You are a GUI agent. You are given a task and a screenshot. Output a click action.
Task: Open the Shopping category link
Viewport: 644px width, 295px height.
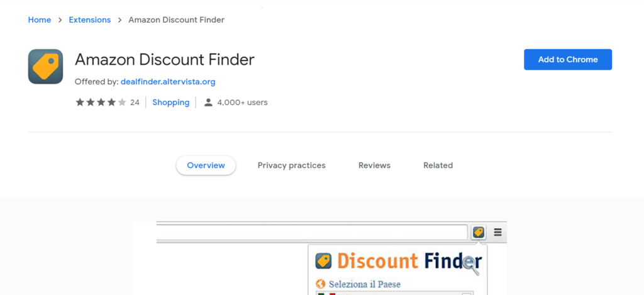(171, 103)
